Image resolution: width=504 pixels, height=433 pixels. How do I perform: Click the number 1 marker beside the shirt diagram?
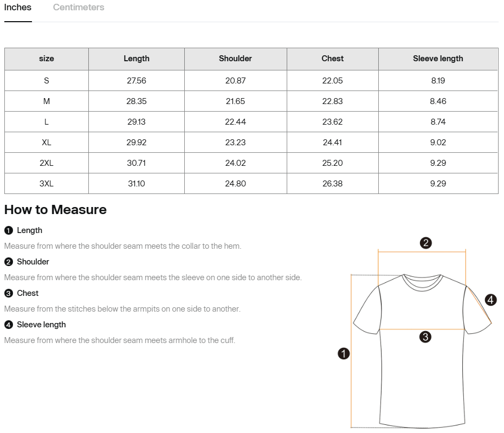coord(344,354)
